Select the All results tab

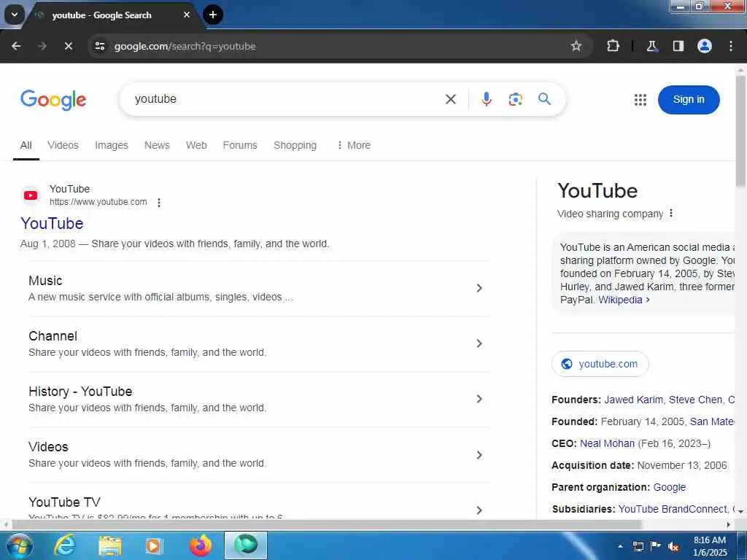pyautogui.click(x=26, y=145)
